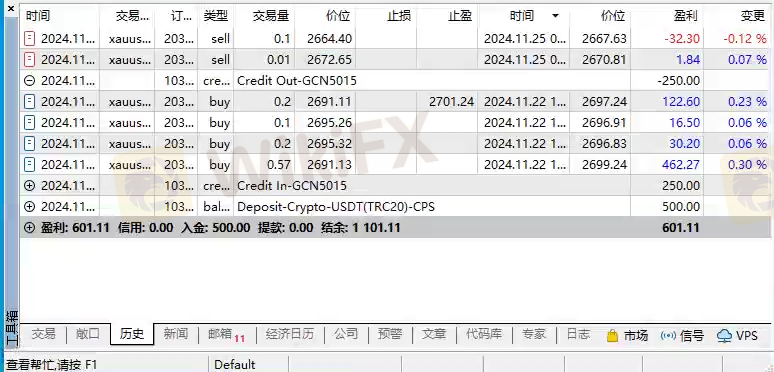Open the Signals broadcast icon
The width and height of the screenshot is (774, 372).
tap(668, 335)
